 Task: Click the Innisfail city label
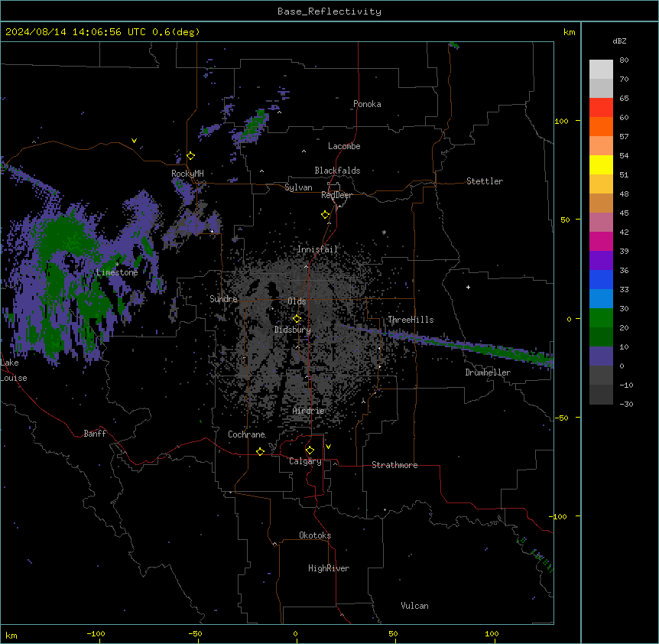tap(317, 249)
